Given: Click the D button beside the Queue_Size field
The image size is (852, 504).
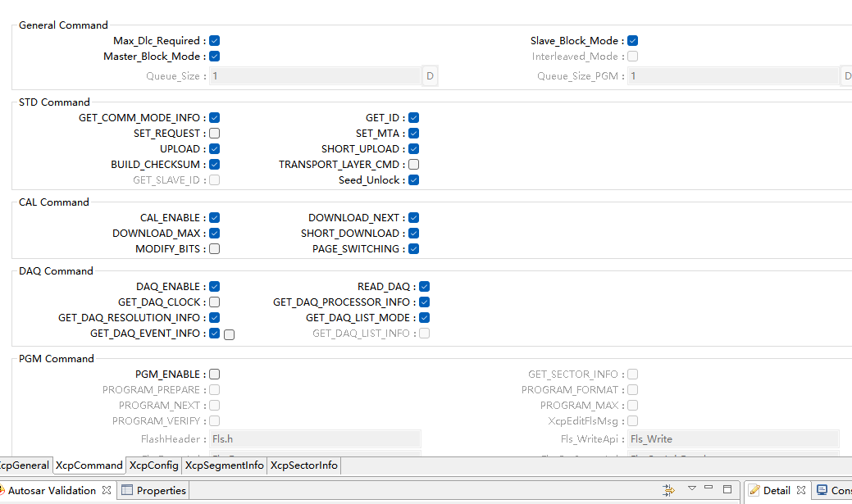Looking at the screenshot, I should (430, 76).
